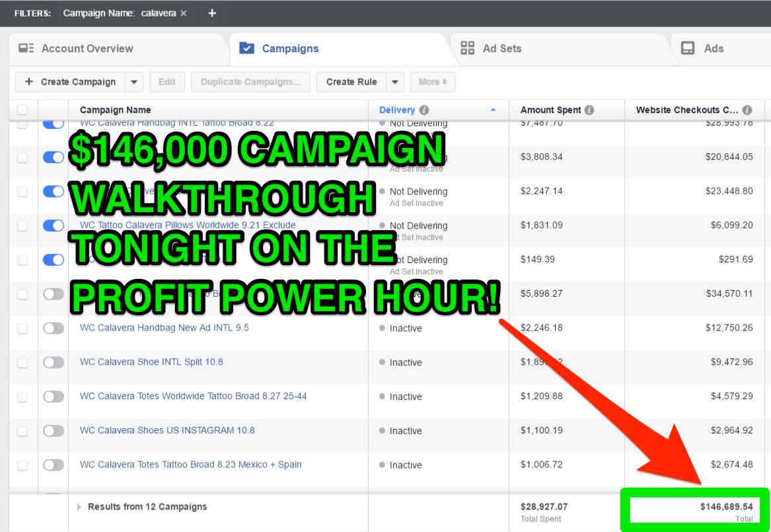Image resolution: width=771 pixels, height=532 pixels.
Task: Click the Website Checkouts info icon
Action: click(x=747, y=110)
